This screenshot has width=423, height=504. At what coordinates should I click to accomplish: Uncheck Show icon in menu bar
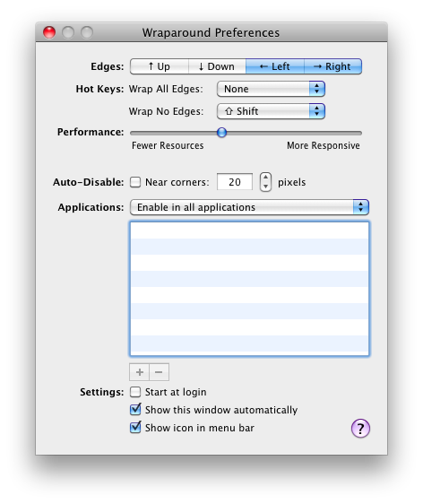click(135, 428)
